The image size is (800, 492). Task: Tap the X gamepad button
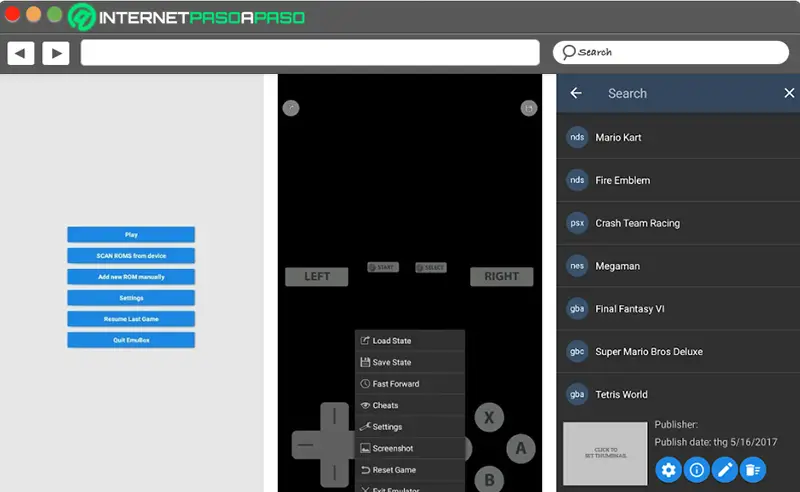point(489,417)
